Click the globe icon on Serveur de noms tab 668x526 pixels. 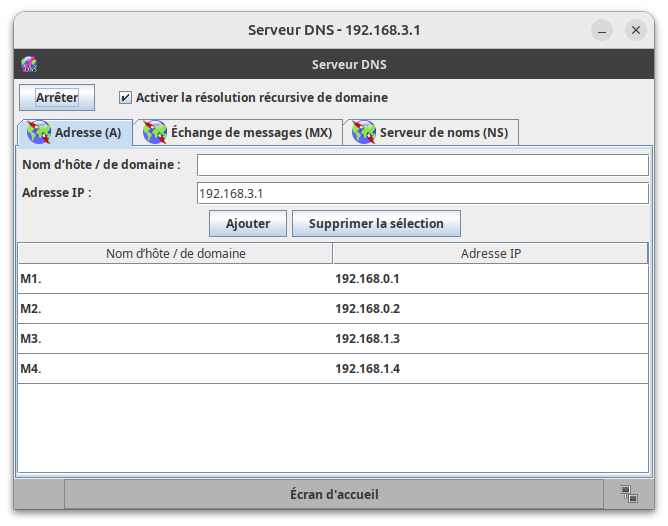(364, 132)
